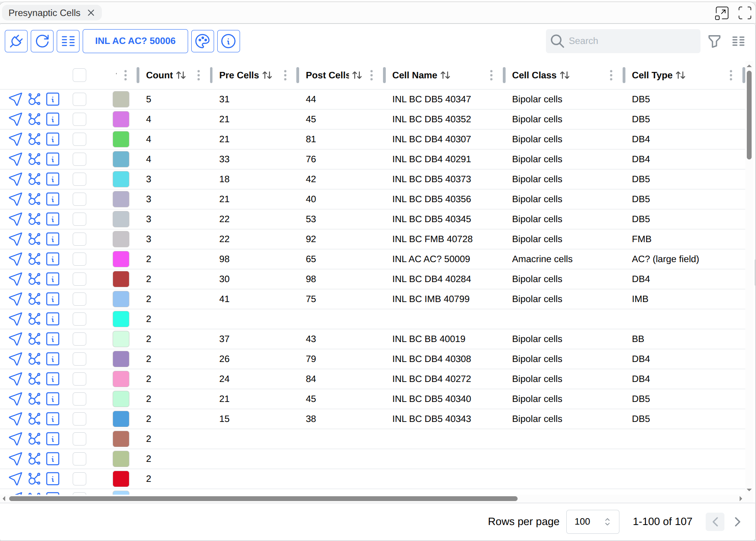Viewport: 756px width, 541px height.
Task: Check the row for INL BC DB4 40284
Action: tap(79, 279)
